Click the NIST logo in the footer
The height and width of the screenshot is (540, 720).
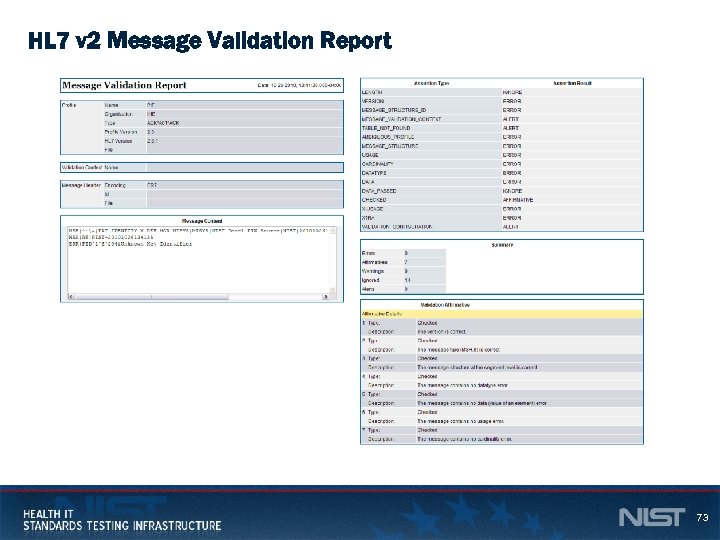tap(652, 517)
